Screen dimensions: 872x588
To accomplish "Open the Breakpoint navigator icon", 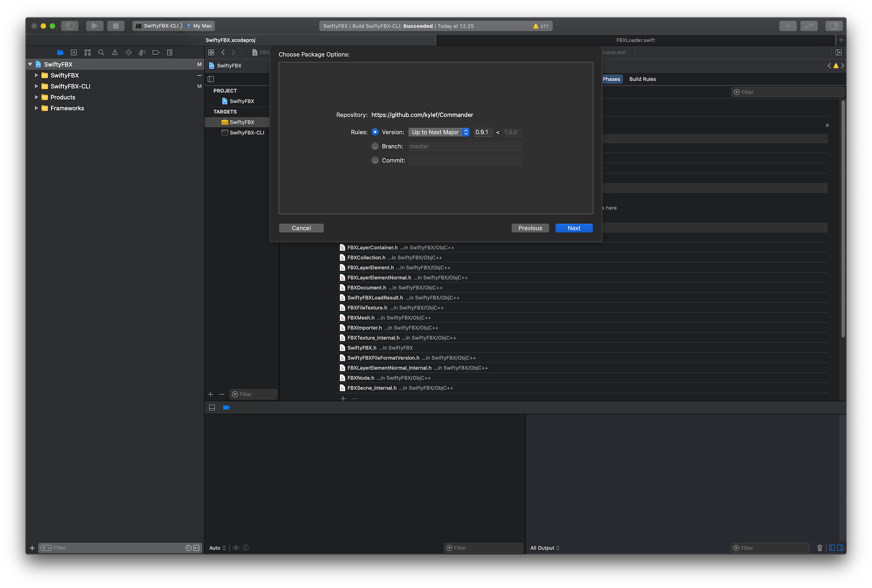I will [156, 52].
